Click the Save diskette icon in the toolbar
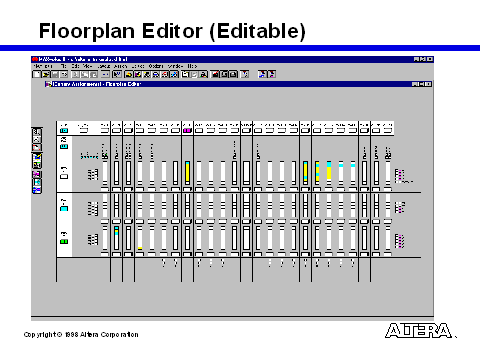The width and height of the screenshot is (480, 360). (55, 74)
